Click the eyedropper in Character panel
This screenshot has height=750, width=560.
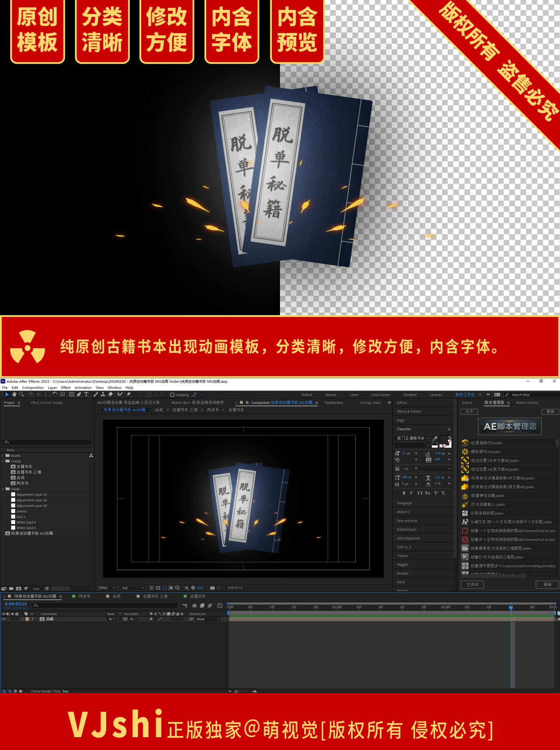435,438
